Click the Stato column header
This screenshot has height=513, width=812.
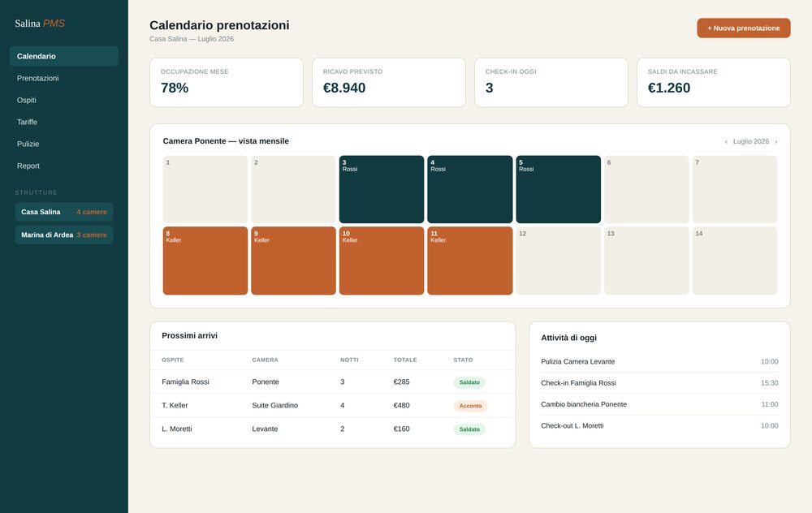[x=463, y=360]
